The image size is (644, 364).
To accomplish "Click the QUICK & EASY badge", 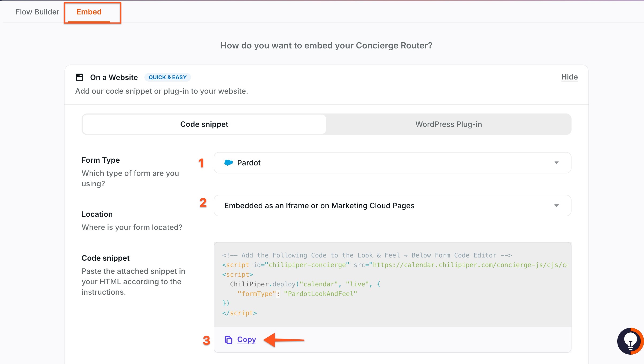I will 167,77.
